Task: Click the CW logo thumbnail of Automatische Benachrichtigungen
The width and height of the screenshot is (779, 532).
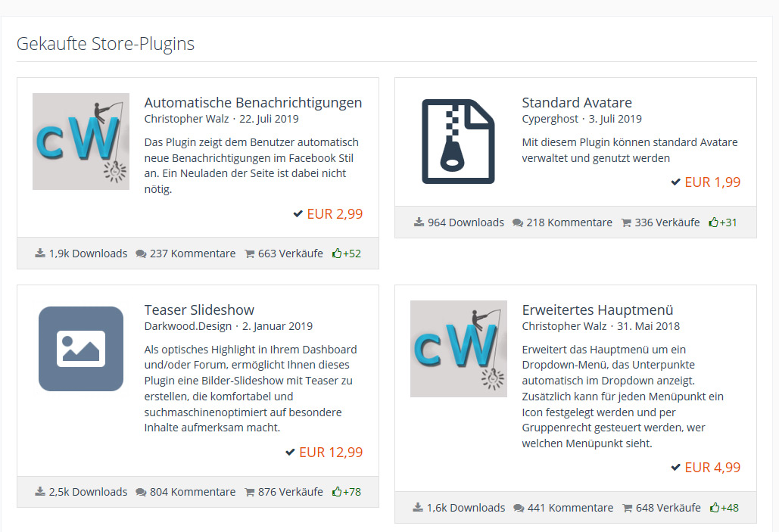Action: pyautogui.click(x=81, y=142)
